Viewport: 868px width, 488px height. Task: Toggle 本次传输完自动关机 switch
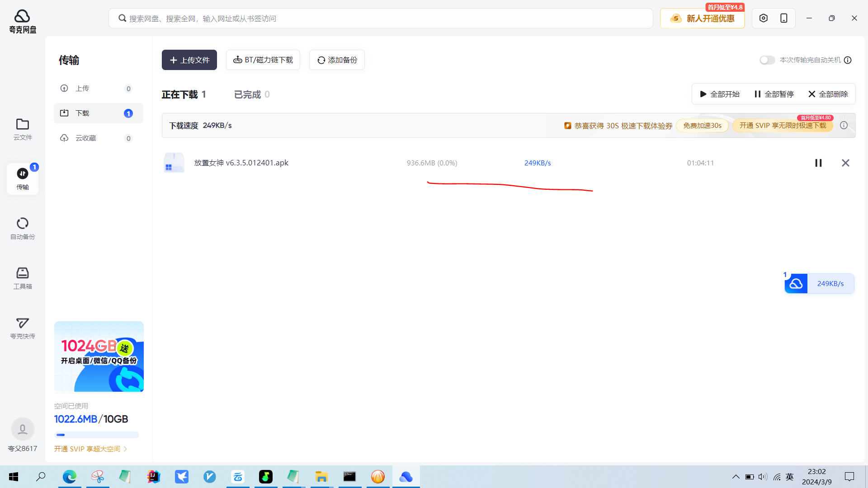[x=767, y=60]
